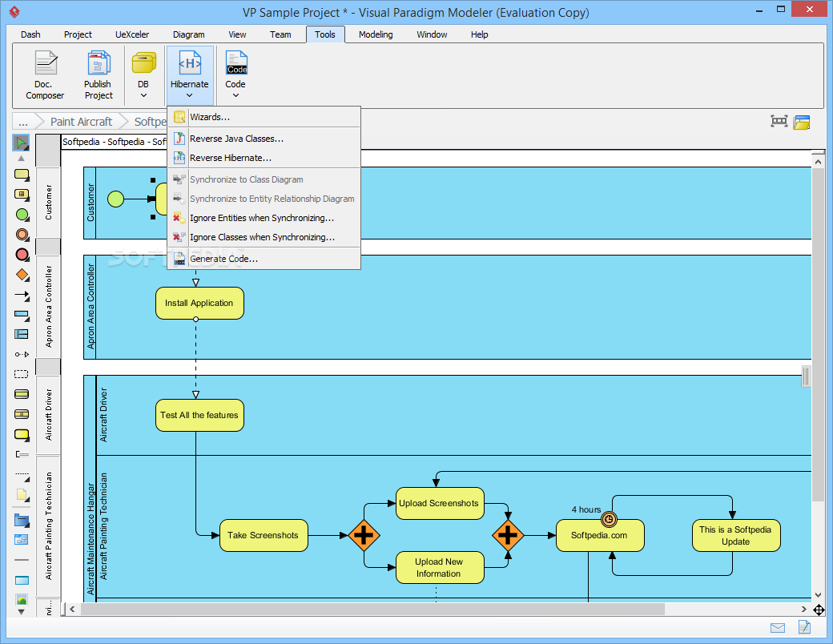Select the Upload Screenshots task
This screenshot has width=833, height=644.
coord(440,503)
